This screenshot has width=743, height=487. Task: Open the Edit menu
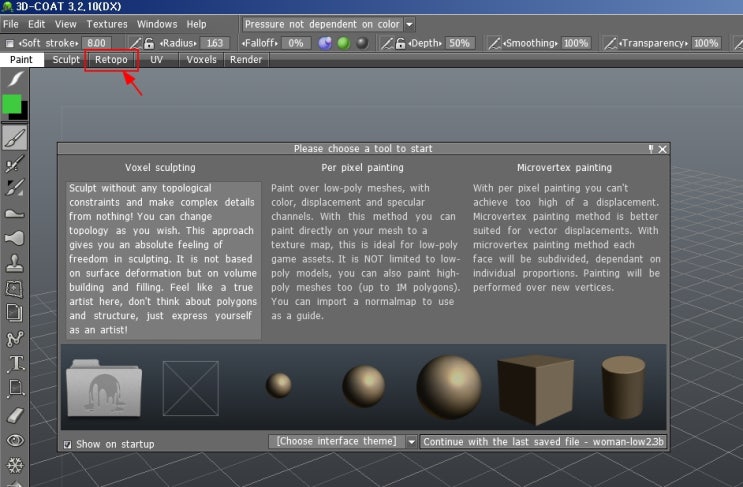(x=36, y=24)
